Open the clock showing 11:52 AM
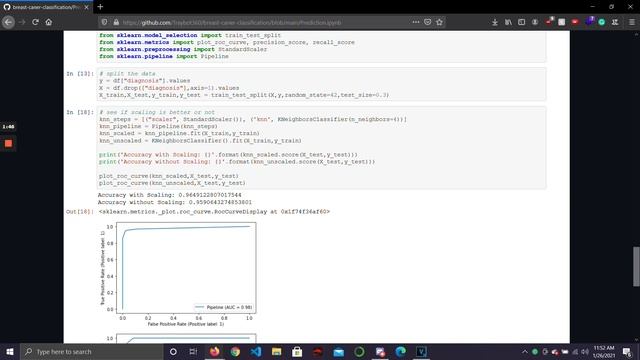The width and height of the screenshot is (640, 360). (604, 352)
